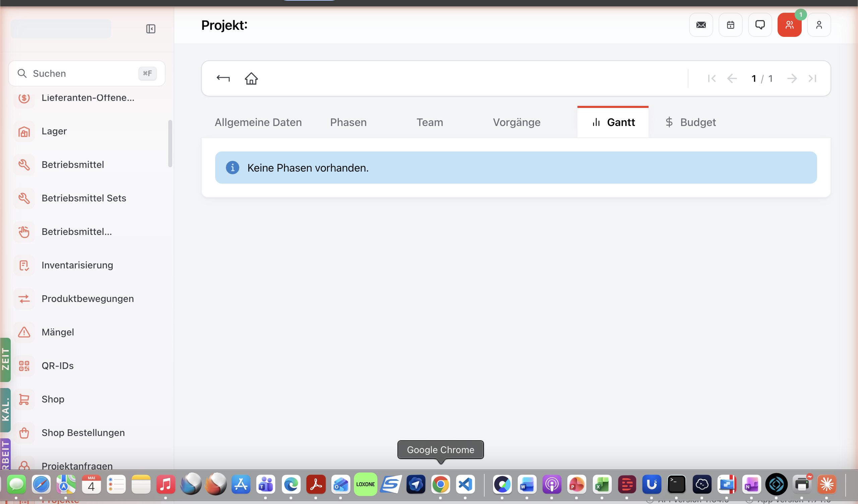858x504 pixels.
Task: Click the red team users button with badge
Action: point(790,25)
